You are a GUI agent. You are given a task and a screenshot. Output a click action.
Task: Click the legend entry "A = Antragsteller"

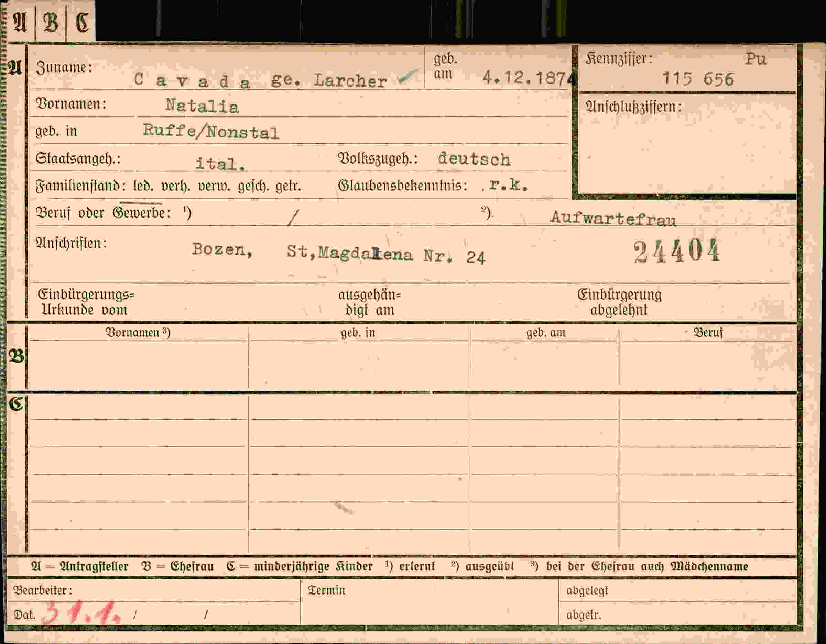pyautogui.click(x=80, y=567)
